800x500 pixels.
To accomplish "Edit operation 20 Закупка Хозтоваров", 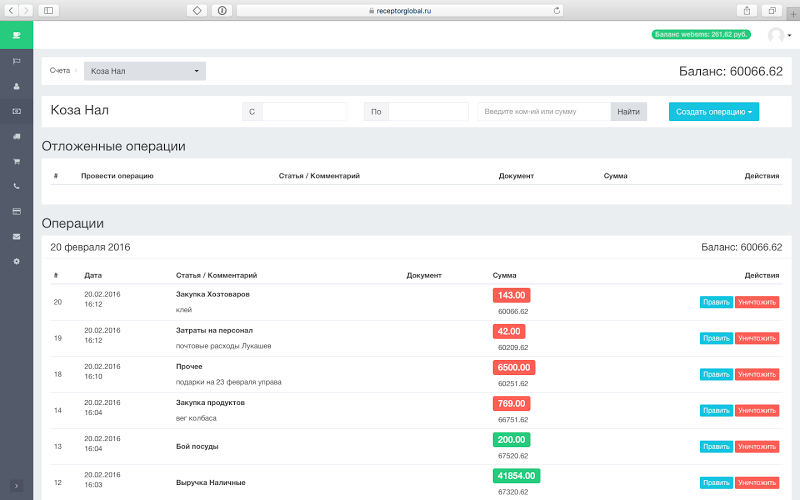I will click(716, 302).
